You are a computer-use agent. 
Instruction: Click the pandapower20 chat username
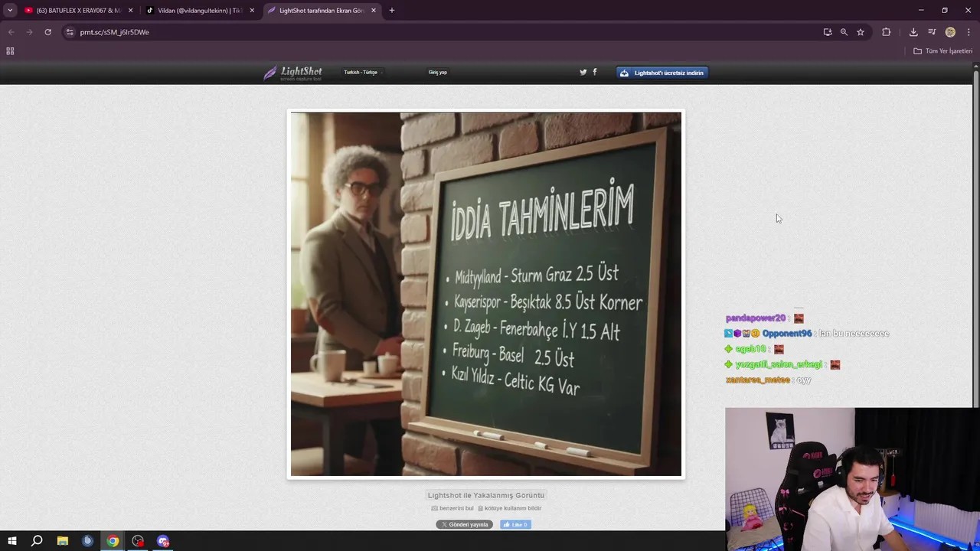[756, 318]
